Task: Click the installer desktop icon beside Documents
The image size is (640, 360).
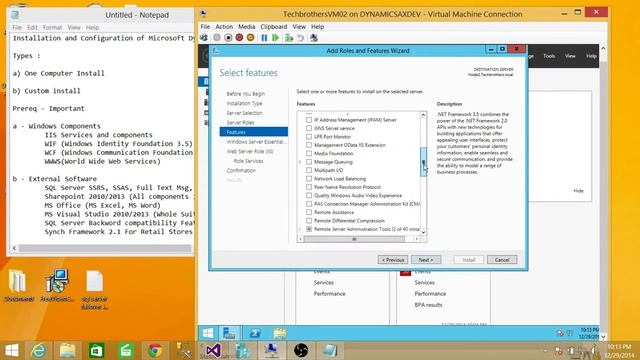Action: tap(57, 286)
